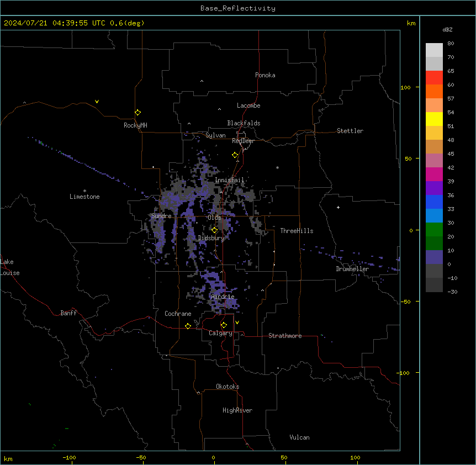476x465 pixels.
Task: Pick the light blue 33 to 30 dBZ swatch
Action: click(x=434, y=216)
